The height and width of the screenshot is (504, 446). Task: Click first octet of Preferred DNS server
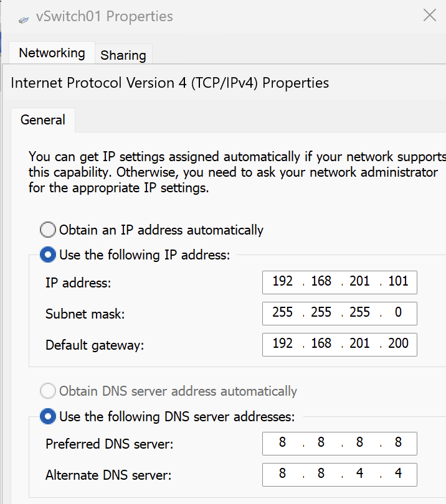(283, 443)
